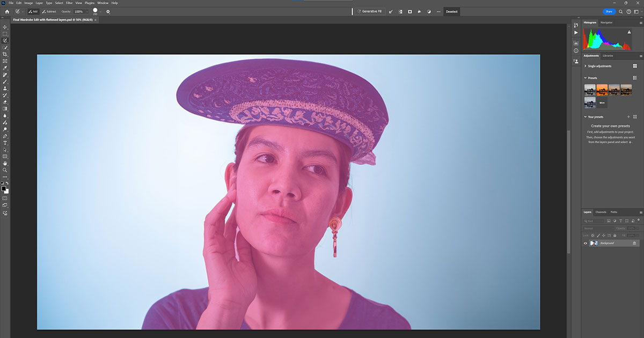Select the Move tool
Viewport: 644px width, 338px height.
point(5,27)
